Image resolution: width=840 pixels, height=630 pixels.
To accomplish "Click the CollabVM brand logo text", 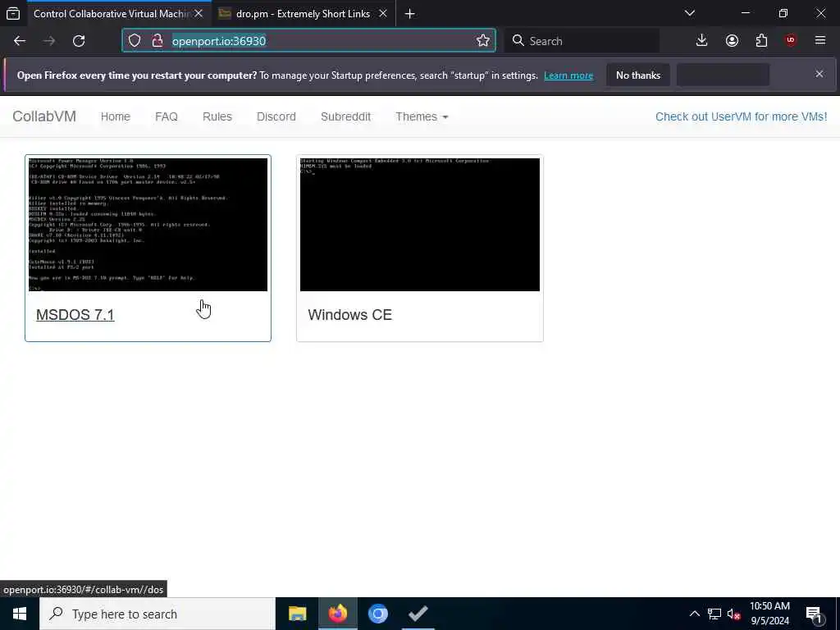I will [x=44, y=116].
